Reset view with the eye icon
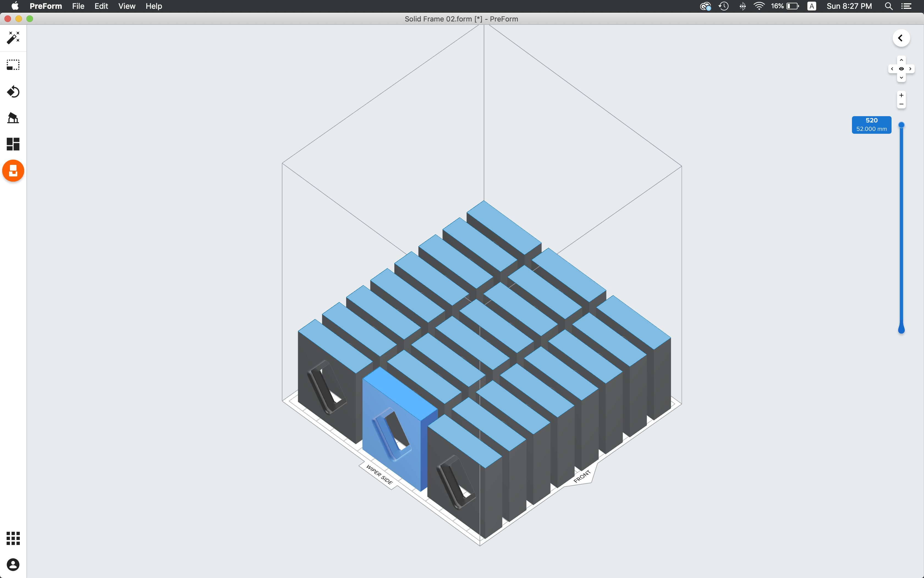This screenshot has width=924, height=578. tap(901, 69)
